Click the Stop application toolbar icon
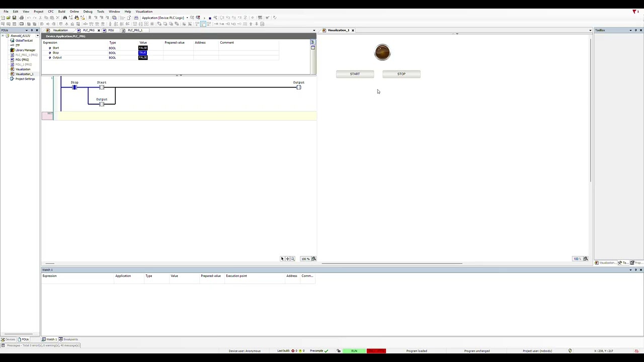The image size is (644, 362). [x=210, y=18]
